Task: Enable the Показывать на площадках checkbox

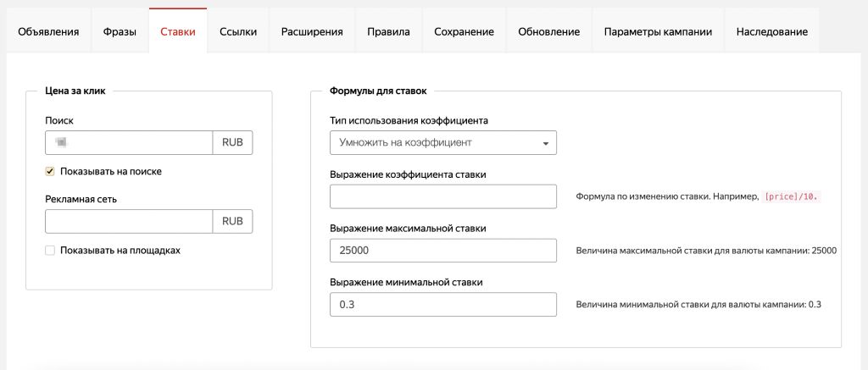Action: (x=50, y=251)
